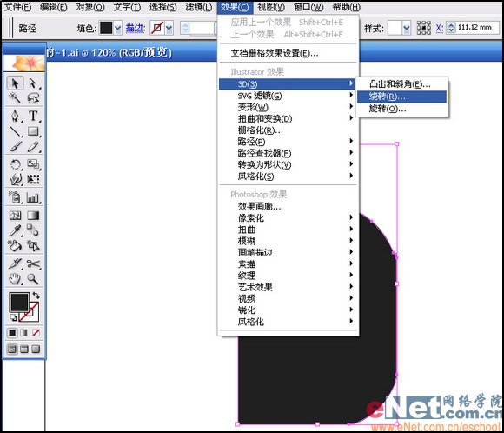This screenshot has height=433, width=504.
Task: Switch to full screen with menu bar
Action: tap(24, 349)
